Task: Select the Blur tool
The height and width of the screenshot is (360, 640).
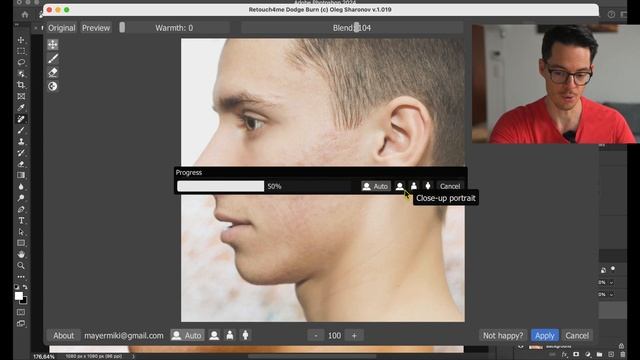Action: pyautogui.click(x=21, y=187)
